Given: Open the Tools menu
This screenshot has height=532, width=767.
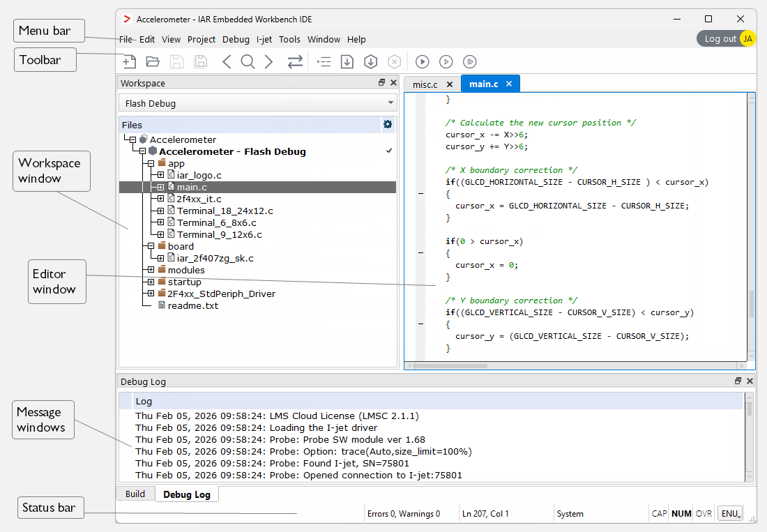Looking at the screenshot, I should click(289, 39).
